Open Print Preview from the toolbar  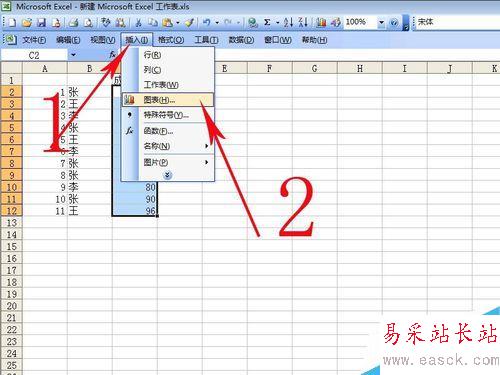tap(88, 22)
